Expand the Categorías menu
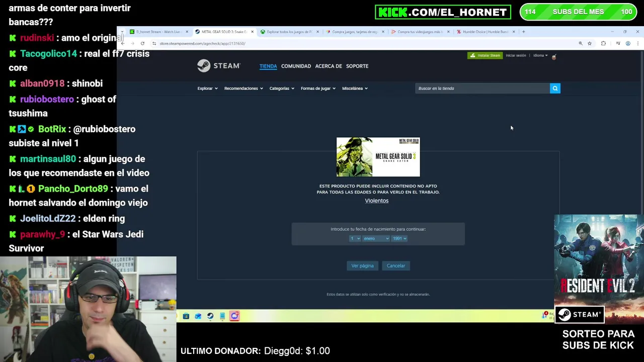The height and width of the screenshot is (362, 644). [x=282, y=88]
